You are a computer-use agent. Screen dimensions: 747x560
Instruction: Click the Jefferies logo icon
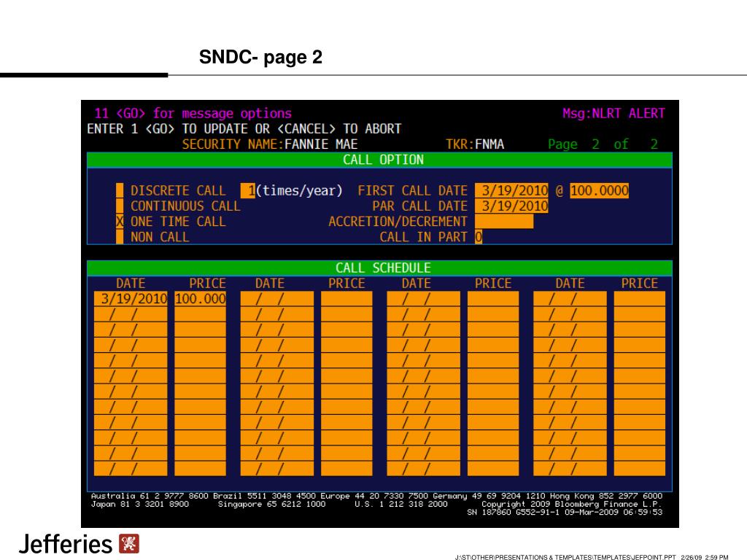(x=128, y=544)
